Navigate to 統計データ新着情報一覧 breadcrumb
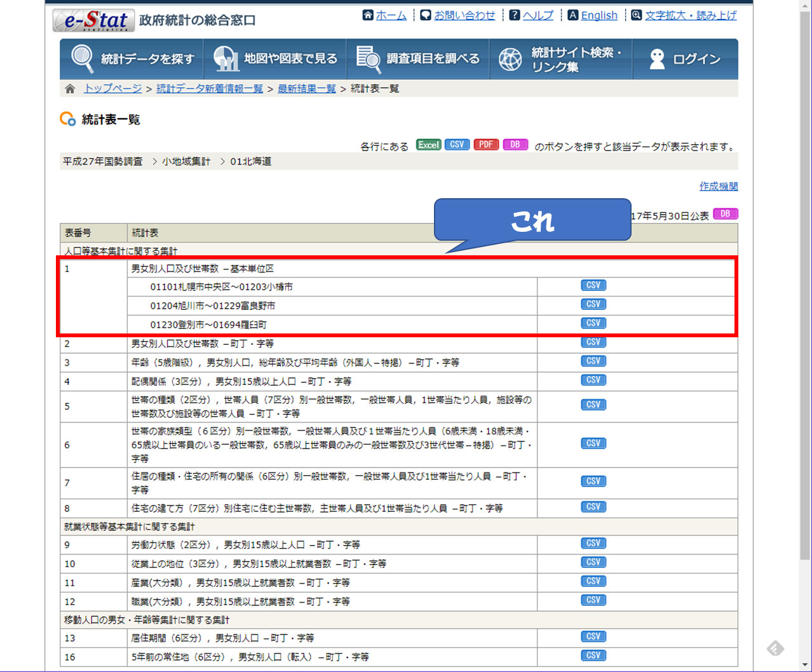Viewport: 812px width, 672px height. (209, 88)
